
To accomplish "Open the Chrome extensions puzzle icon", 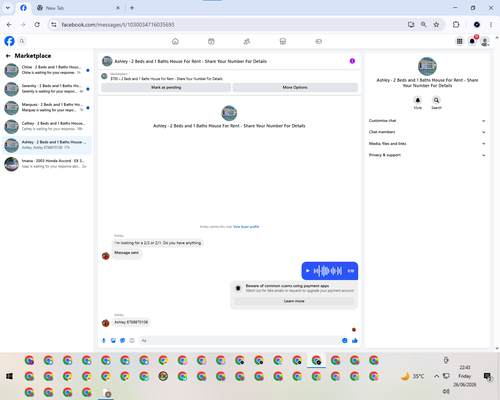I will click(456, 25).
